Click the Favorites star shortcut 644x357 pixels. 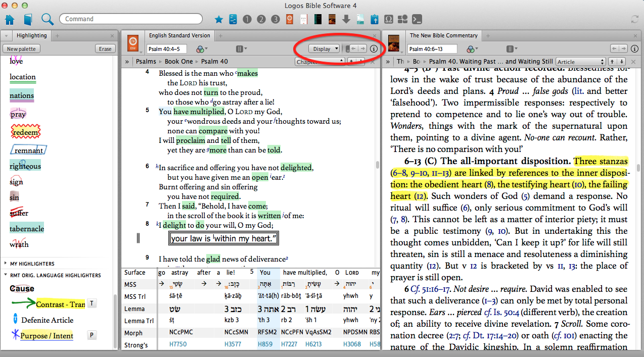(218, 20)
